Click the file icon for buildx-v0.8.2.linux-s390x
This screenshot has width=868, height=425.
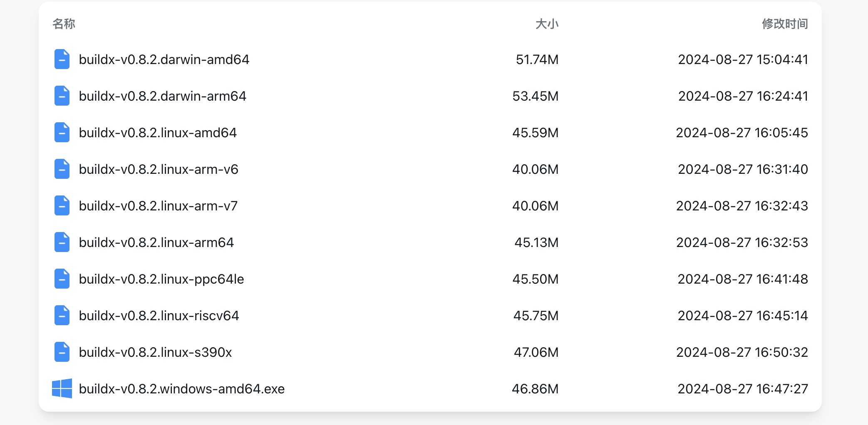(x=62, y=352)
